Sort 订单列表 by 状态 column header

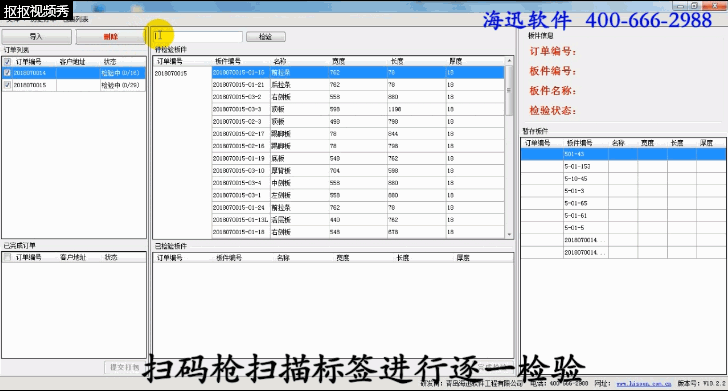point(110,62)
